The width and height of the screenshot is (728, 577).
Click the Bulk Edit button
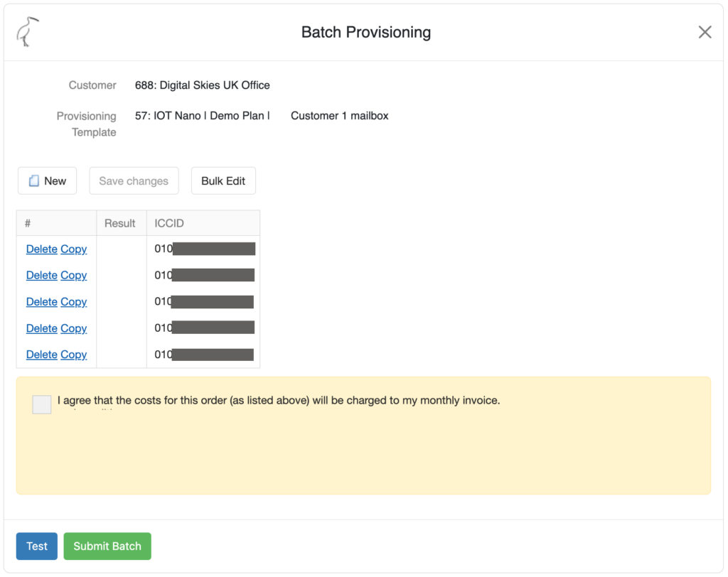(x=223, y=181)
